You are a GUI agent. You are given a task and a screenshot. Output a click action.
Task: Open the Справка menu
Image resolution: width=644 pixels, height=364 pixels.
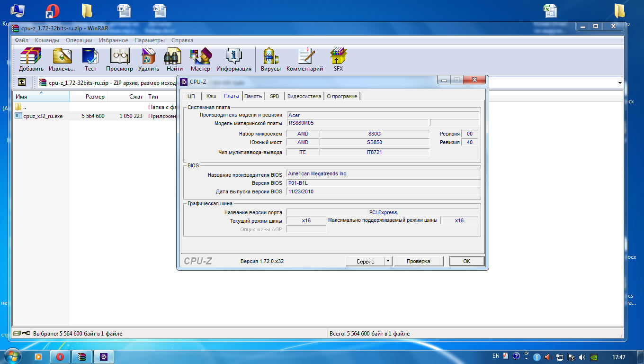[x=182, y=40]
